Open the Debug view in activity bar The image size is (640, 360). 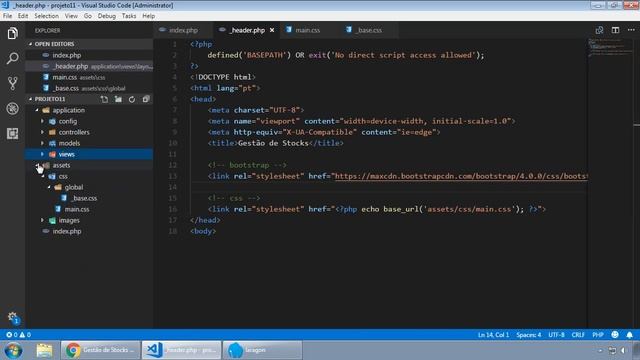12,109
